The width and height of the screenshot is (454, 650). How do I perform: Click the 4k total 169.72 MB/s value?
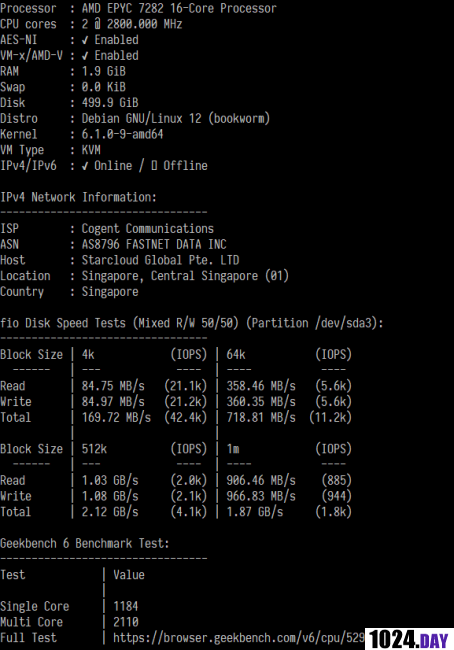tap(116, 417)
